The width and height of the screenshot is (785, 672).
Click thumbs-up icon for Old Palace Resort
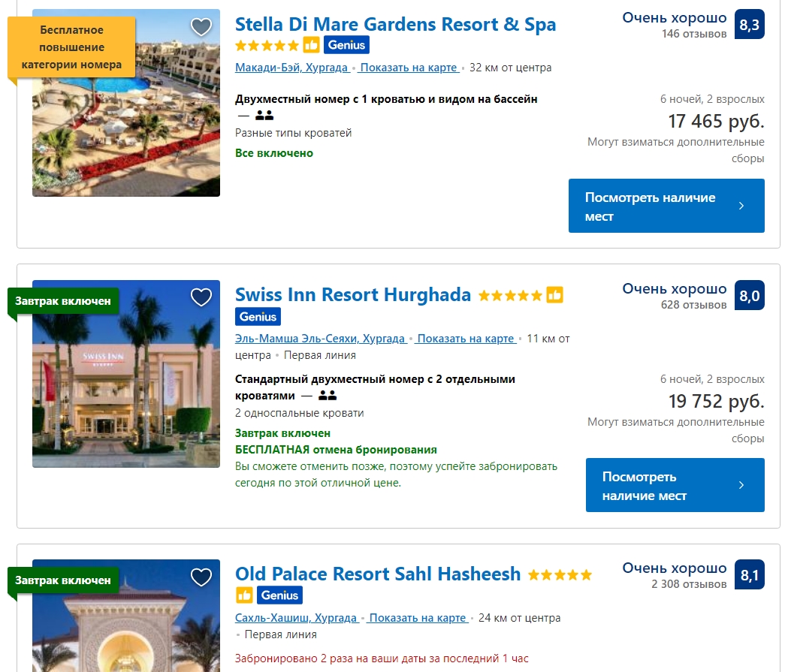click(244, 595)
